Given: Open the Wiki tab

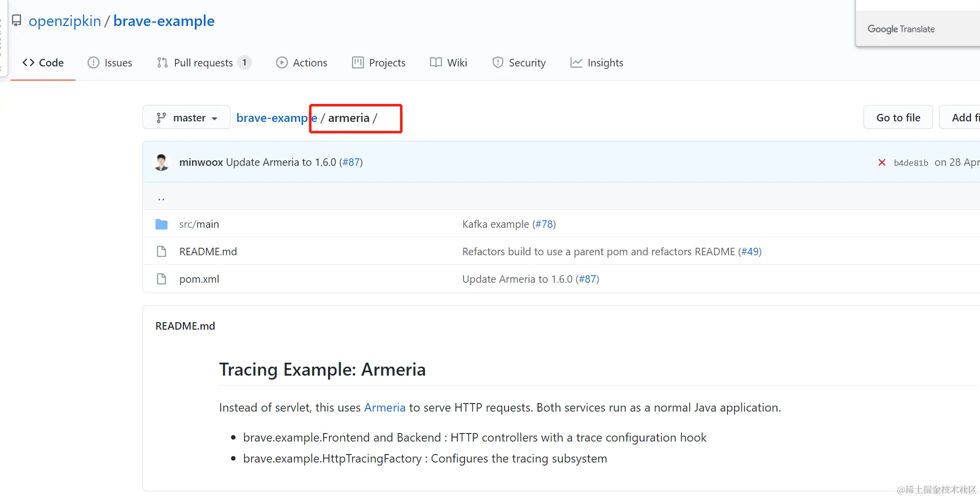Looking at the screenshot, I should tap(448, 63).
